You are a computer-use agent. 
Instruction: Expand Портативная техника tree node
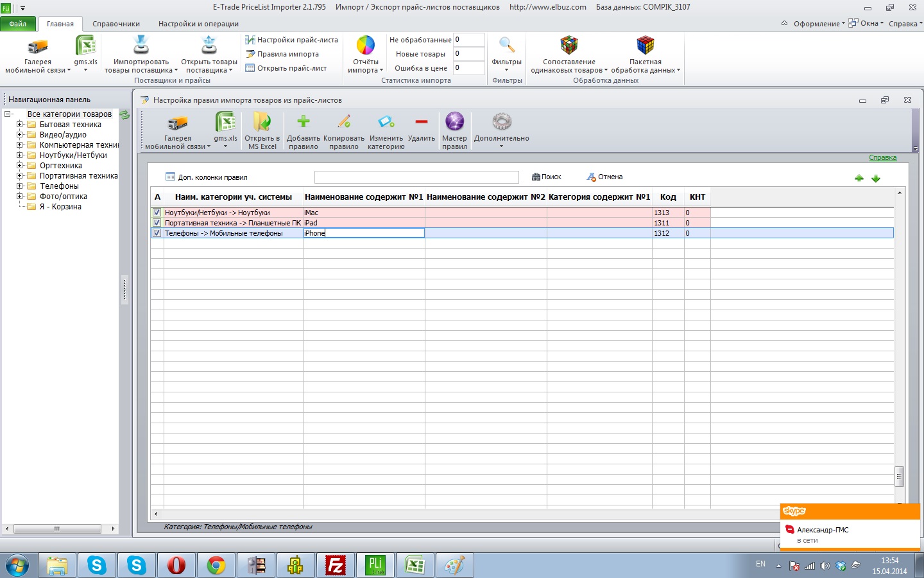coord(19,176)
